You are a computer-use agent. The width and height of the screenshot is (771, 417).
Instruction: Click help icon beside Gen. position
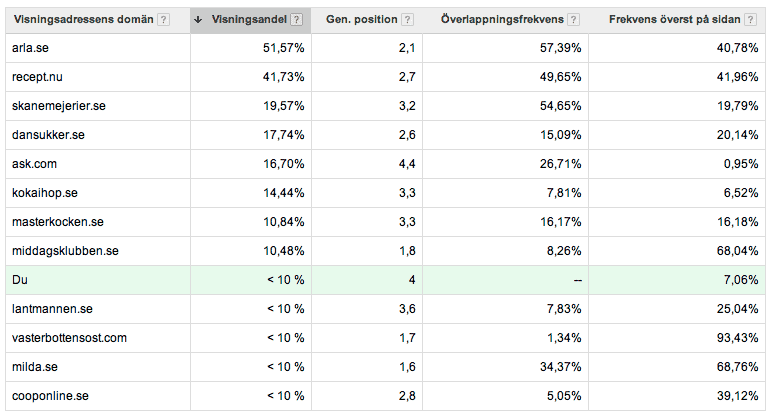pos(407,20)
